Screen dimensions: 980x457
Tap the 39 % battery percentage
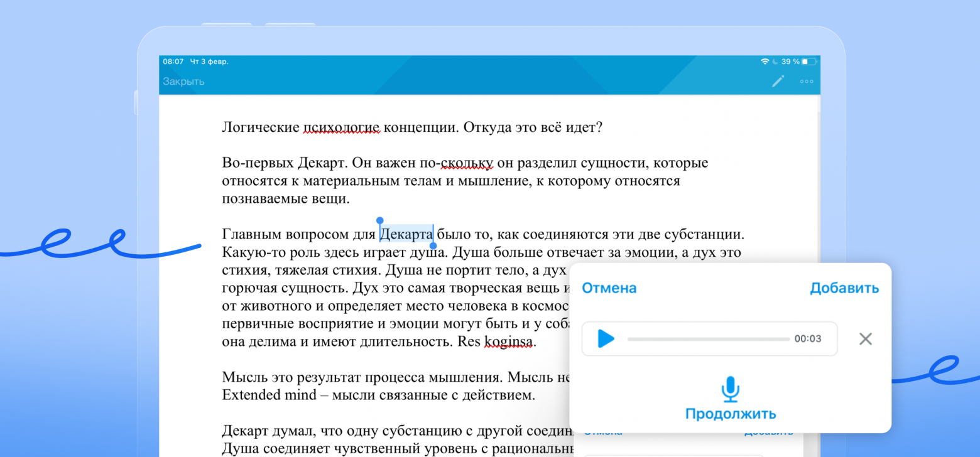tap(790, 62)
